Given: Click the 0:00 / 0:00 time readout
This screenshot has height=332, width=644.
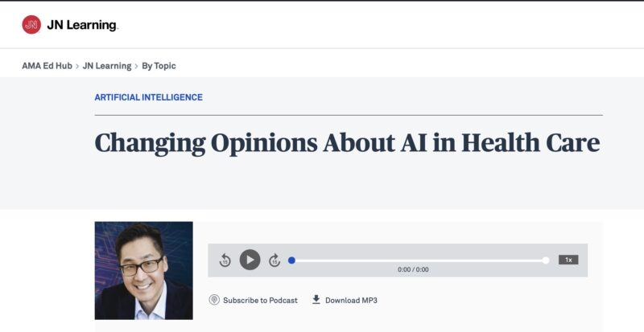Looking at the screenshot, I should coord(413,269).
